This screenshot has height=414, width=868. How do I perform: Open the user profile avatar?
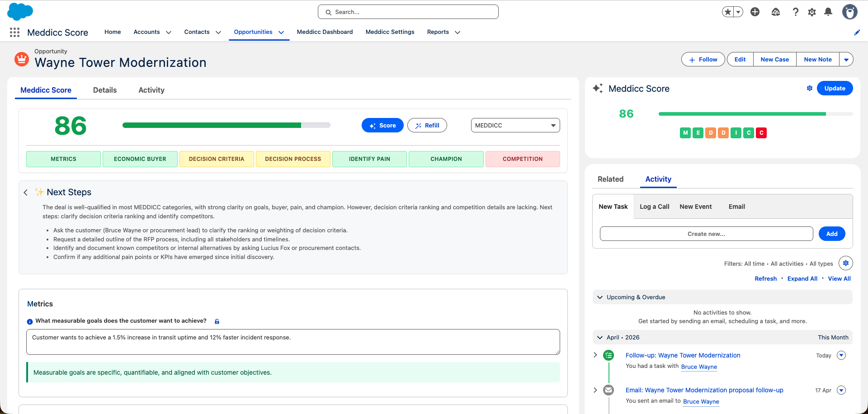coord(850,12)
